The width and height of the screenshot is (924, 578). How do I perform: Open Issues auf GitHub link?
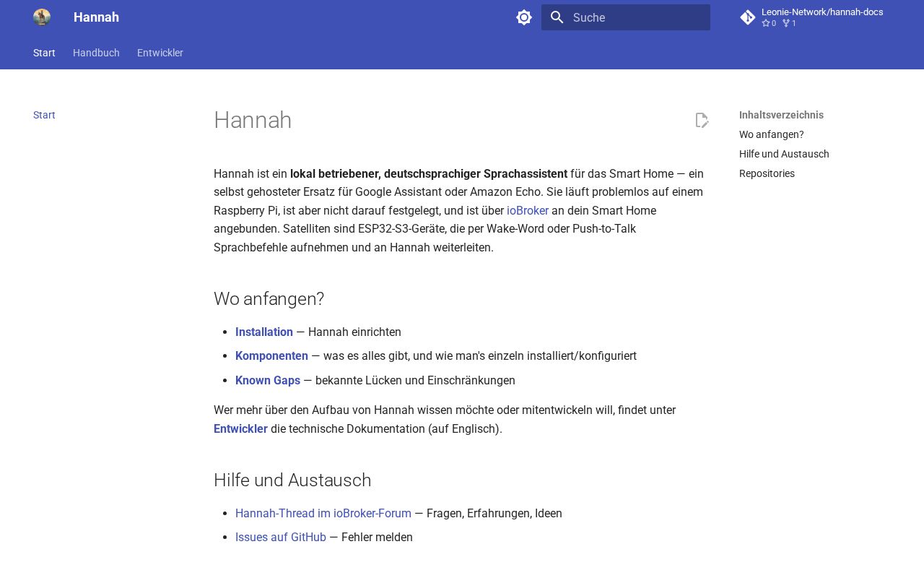(x=281, y=537)
